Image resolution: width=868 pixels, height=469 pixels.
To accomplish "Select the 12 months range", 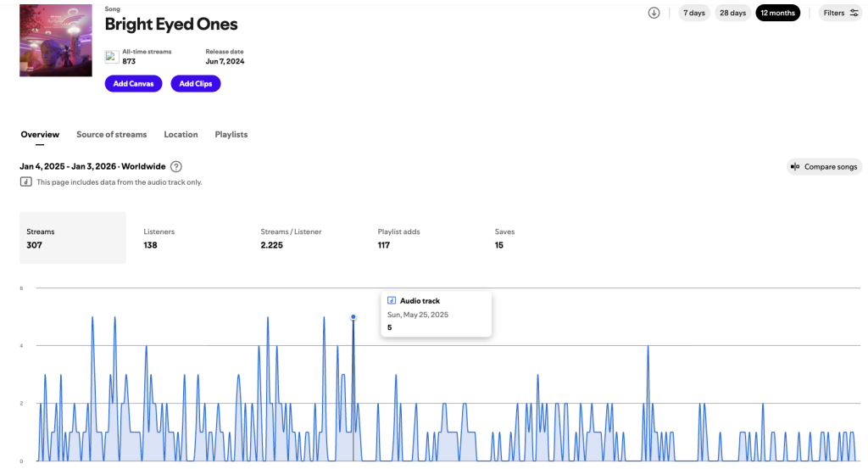I will coord(777,13).
